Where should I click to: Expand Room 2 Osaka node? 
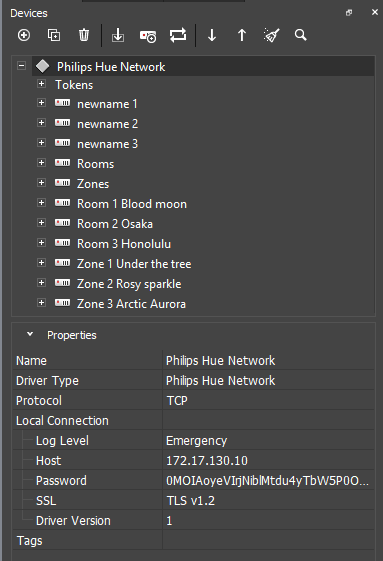pyautogui.click(x=42, y=223)
